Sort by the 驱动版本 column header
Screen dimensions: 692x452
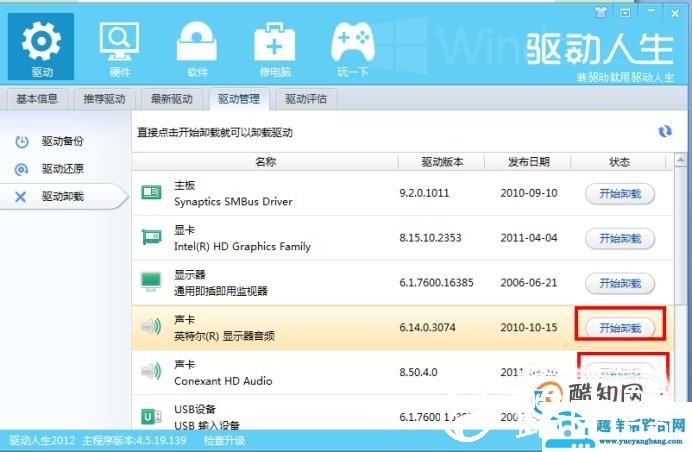[x=442, y=162]
